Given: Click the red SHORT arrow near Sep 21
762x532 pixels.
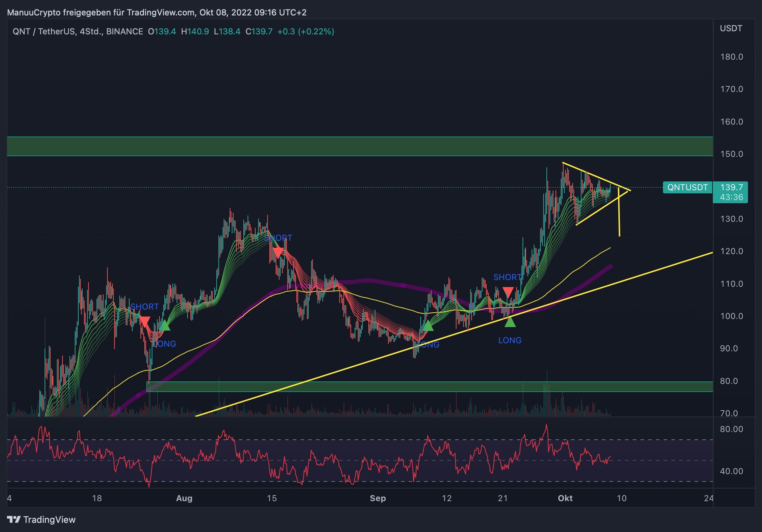Looking at the screenshot, I should click(508, 292).
